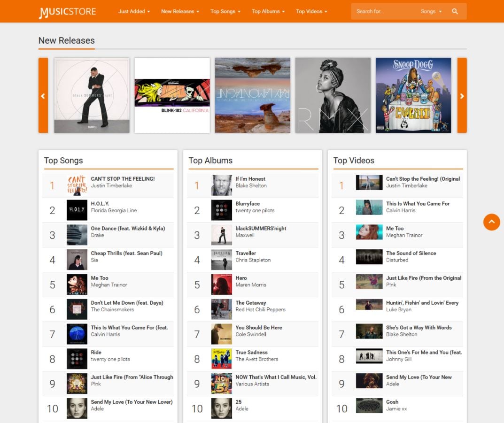Click artist The Chainsmokers
504x423 pixels.
[113, 310]
